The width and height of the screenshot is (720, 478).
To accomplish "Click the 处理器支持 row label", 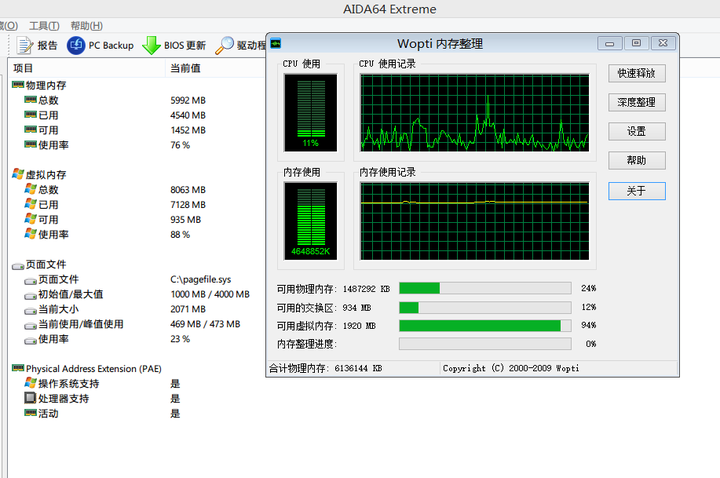I will (63, 399).
